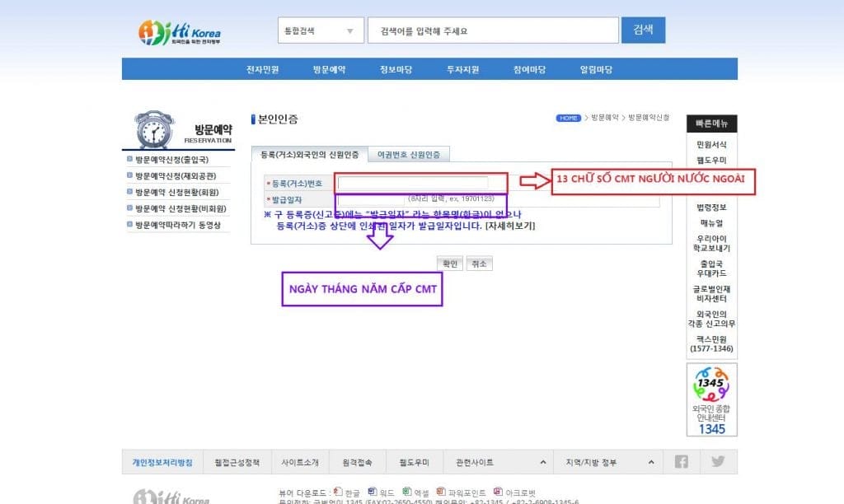The width and height of the screenshot is (844, 504).
Task: Focus the 등록(거소)번호 input field
Action: point(412,183)
